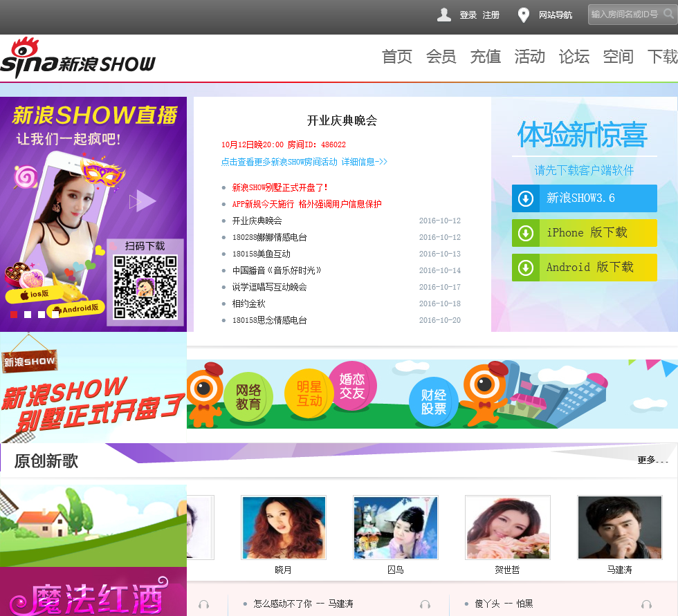Viewport: 678px width, 616px height.
Task: Open singer 马建涛 thumbnail
Action: 620,528
